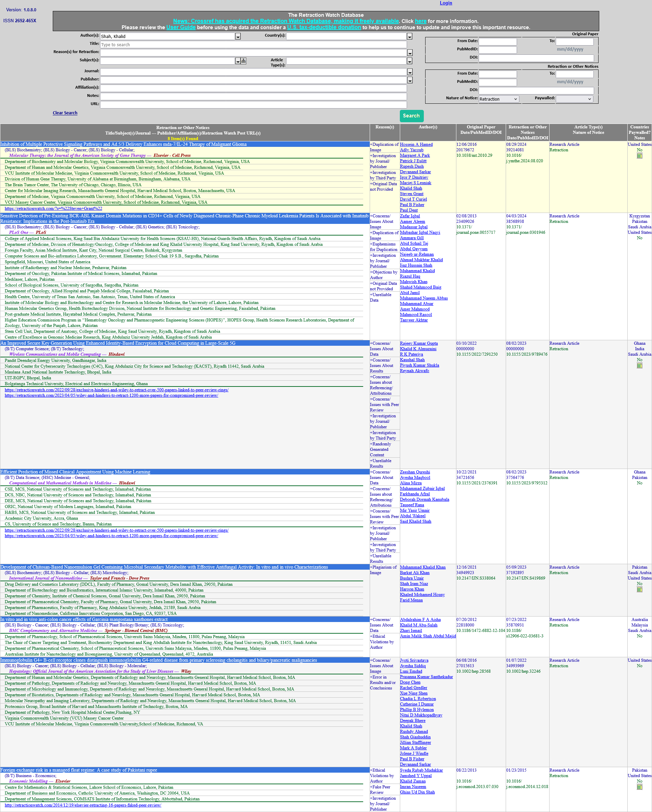This screenshot has height=812, width=652.
Task: Focus the Original Paper From Date field
Action: (x=497, y=41)
